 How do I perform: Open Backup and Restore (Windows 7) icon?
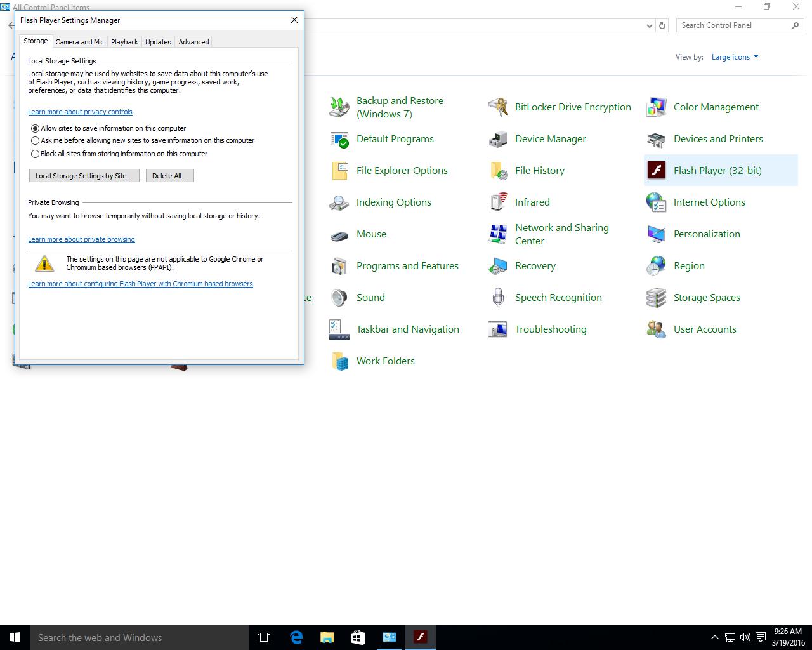[x=339, y=107]
